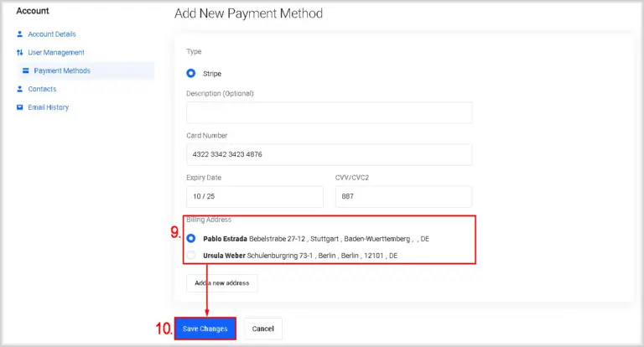The image size is (644, 347).
Task: Click into the Card Number field
Action: pyautogui.click(x=329, y=154)
